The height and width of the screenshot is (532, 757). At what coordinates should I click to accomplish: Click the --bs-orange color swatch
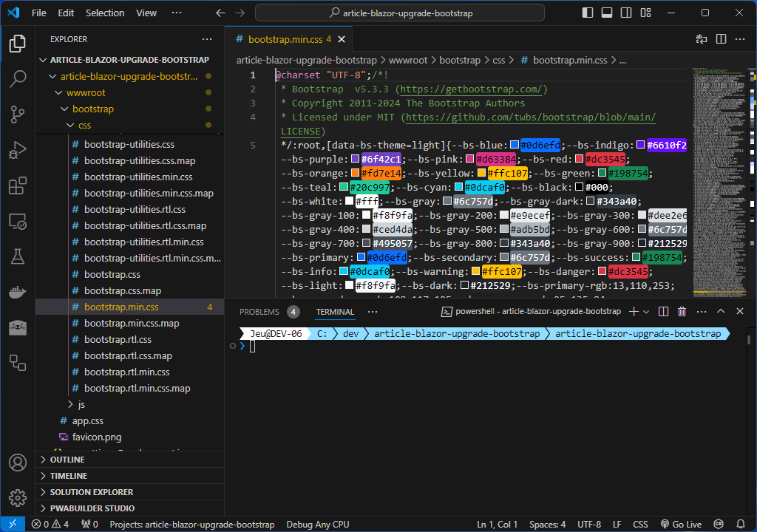point(356,173)
